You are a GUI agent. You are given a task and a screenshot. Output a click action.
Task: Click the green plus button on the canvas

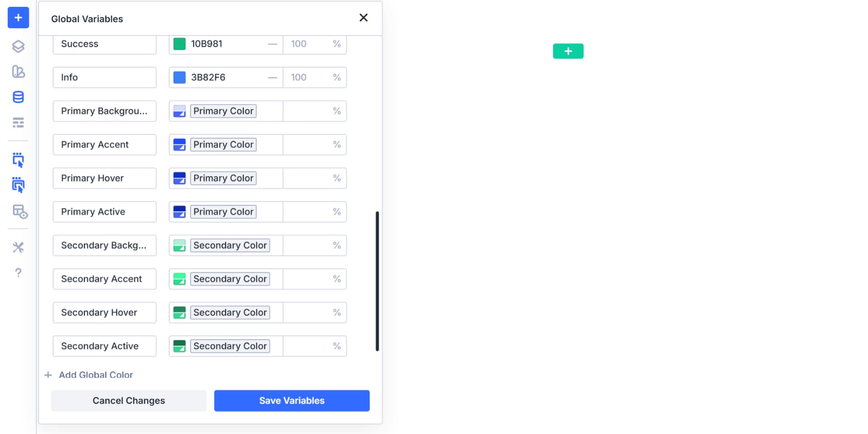tap(568, 51)
